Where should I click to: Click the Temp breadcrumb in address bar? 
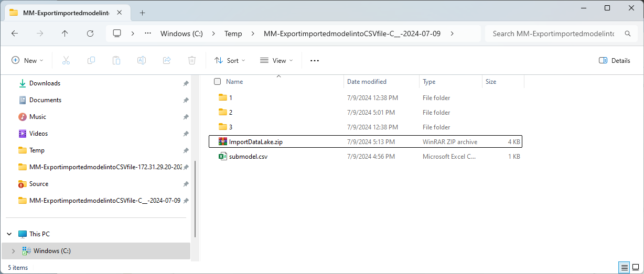[x=233, y=34]
